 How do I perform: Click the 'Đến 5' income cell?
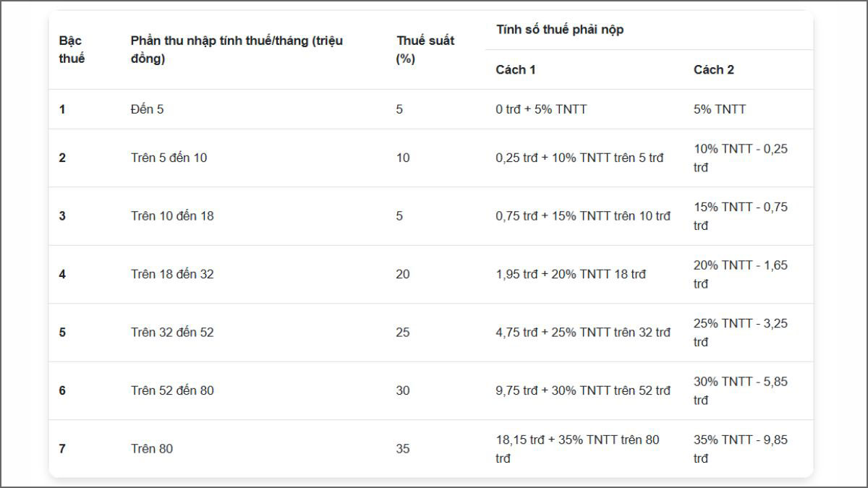coord(148,110)
